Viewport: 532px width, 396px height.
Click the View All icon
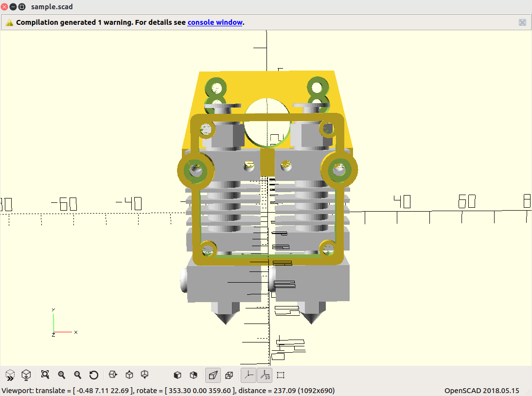[45, 375]
